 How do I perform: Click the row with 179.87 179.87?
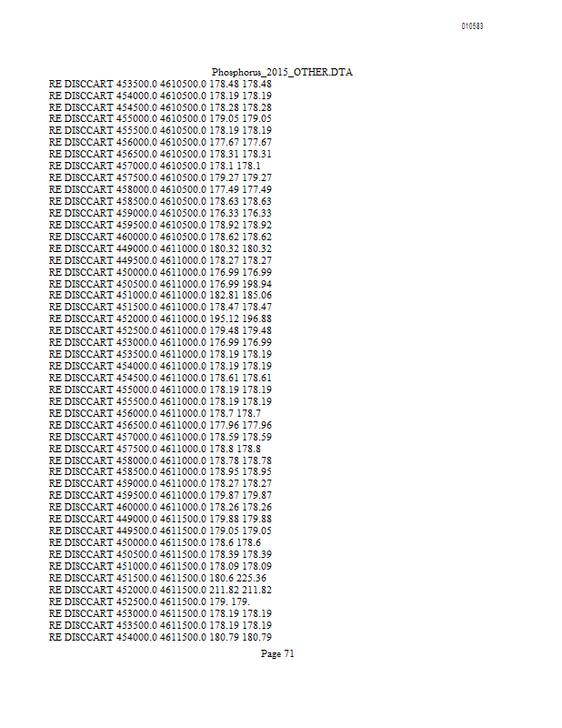click(160, 495)
